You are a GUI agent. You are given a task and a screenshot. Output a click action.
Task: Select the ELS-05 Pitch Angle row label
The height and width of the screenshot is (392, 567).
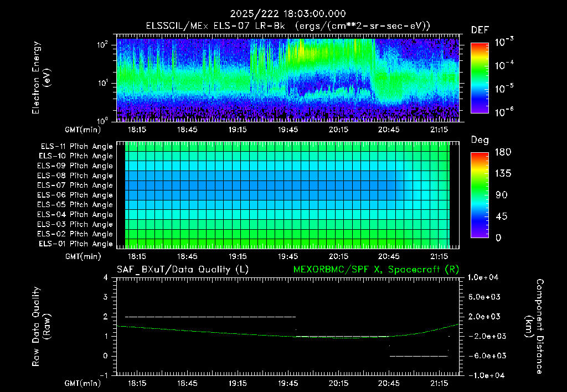click(75, 205)
